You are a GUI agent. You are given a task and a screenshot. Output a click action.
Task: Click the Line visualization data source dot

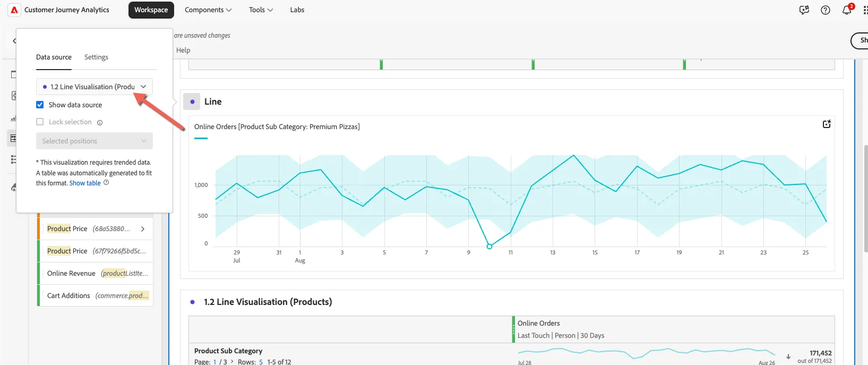192,101
